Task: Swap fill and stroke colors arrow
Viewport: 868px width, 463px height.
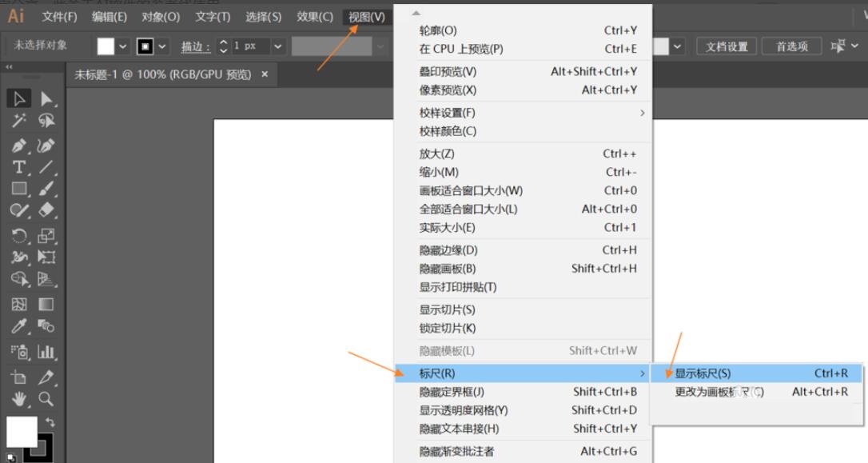Action: click(x=50, y=422)
